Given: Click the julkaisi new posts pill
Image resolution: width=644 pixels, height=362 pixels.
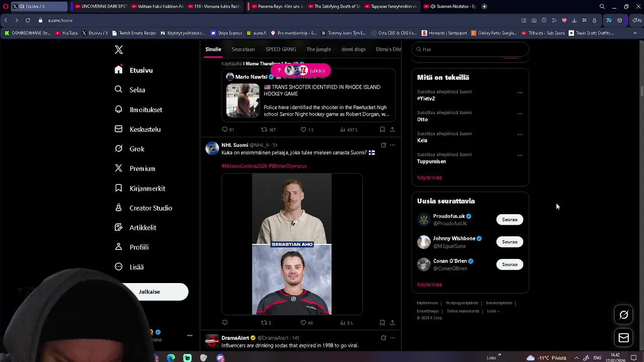Looking at the screenshot, I should coord(301,70).
